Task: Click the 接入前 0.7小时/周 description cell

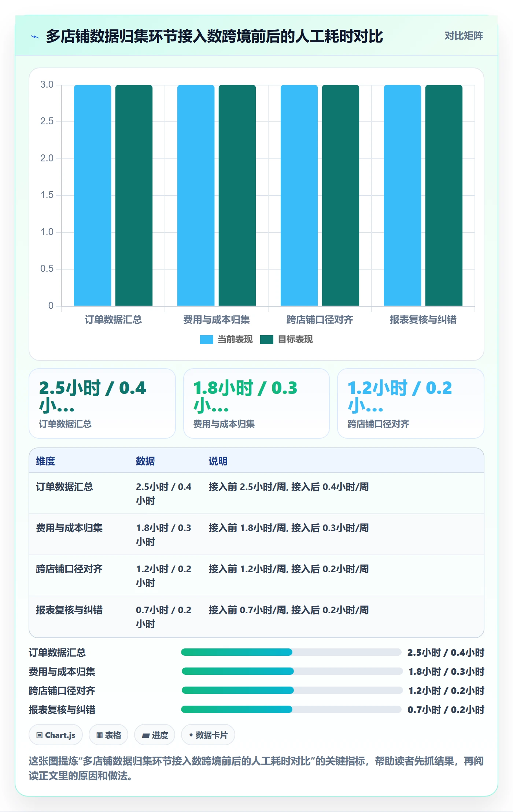Action: 289,610
